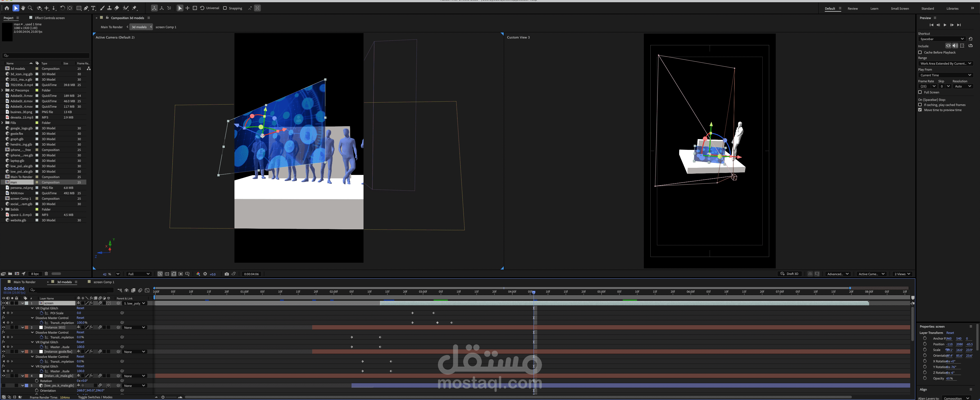
Task: Select the Zoom magnifier tool
Action: 30,8
